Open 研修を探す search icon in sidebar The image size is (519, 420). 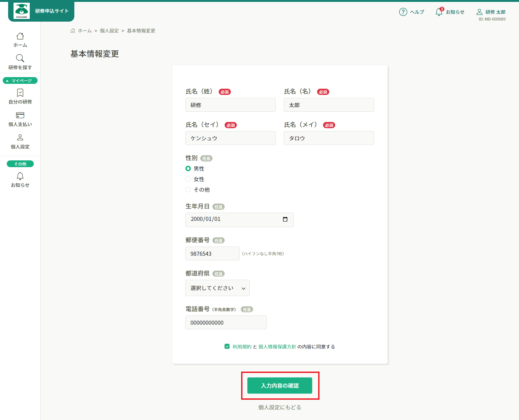(x=20, y=58)
